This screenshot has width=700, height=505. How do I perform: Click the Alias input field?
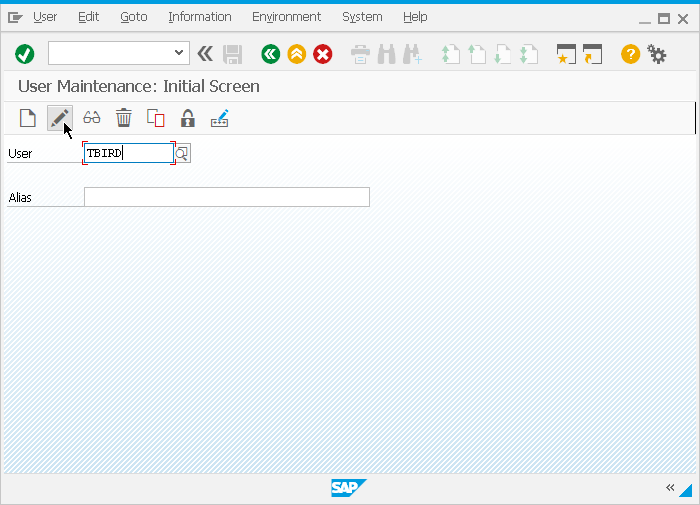(x=227, y=197)
